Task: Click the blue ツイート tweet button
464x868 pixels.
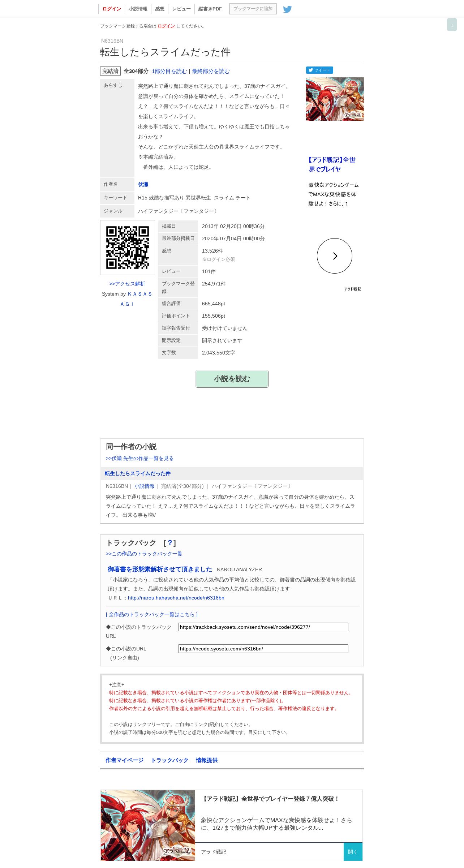Action: click(x=319, y=70)
